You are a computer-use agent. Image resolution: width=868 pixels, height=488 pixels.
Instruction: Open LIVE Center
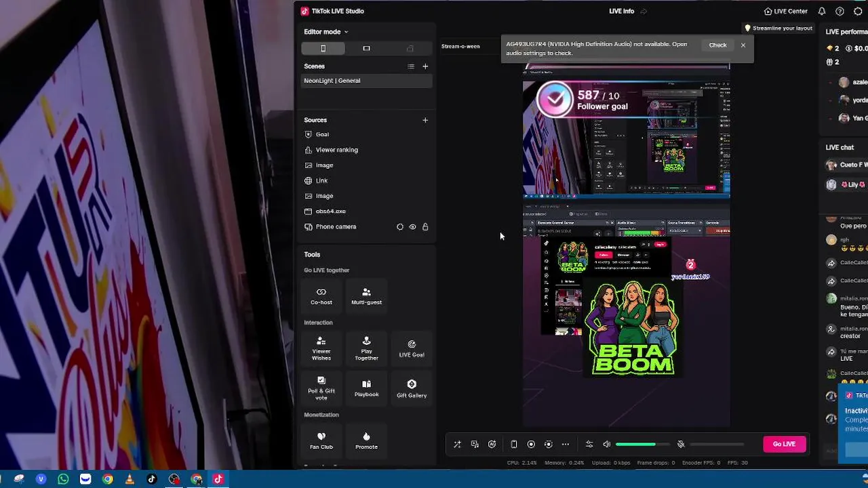click(x=785, y=11)
